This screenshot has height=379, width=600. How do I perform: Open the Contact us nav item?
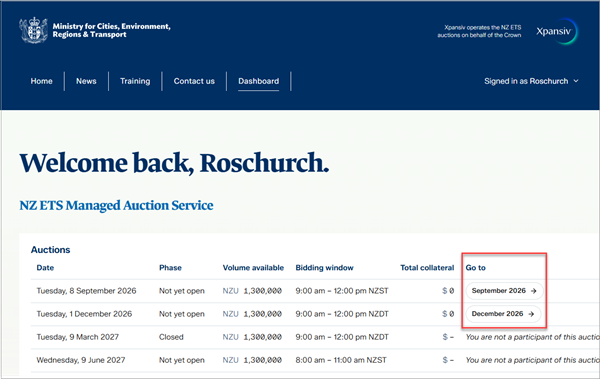click(194, 81)
